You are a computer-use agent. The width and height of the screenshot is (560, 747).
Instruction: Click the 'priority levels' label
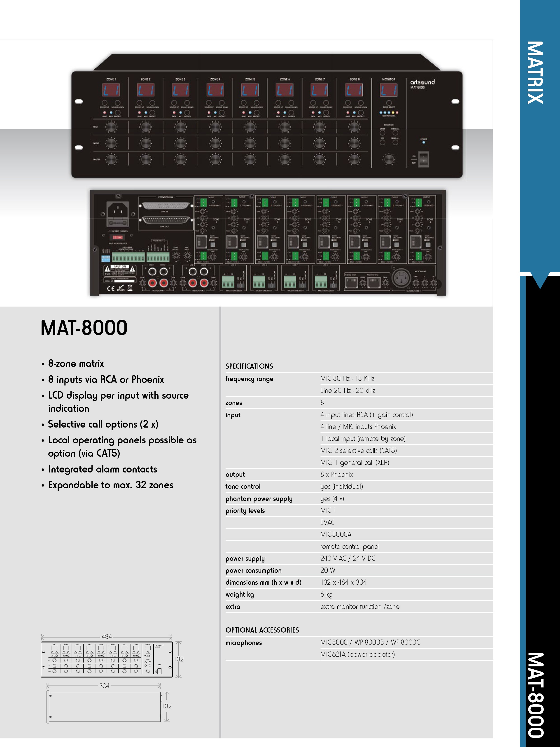click(245, 511)
